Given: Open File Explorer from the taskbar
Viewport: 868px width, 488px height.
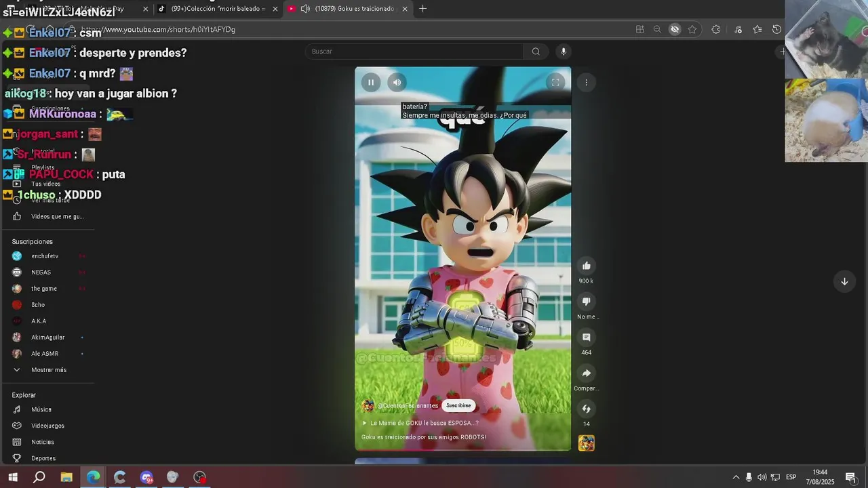Looking at the screenshot, I should [x=66, y=477].
